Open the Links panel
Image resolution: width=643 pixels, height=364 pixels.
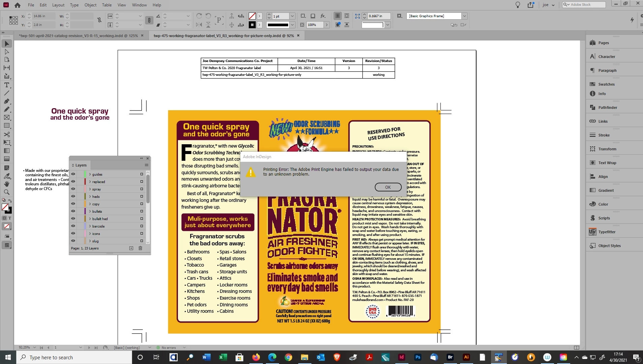tap(603, 121)
